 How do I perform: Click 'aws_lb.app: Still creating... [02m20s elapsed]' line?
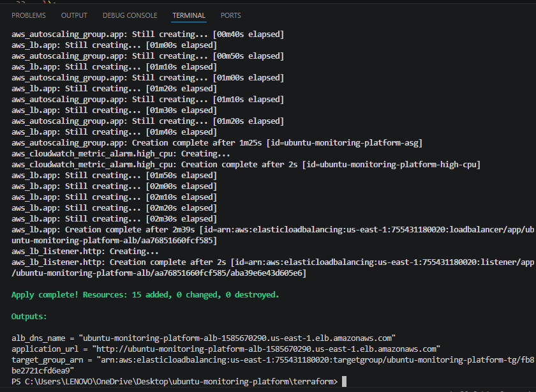[x=114, y=207]
